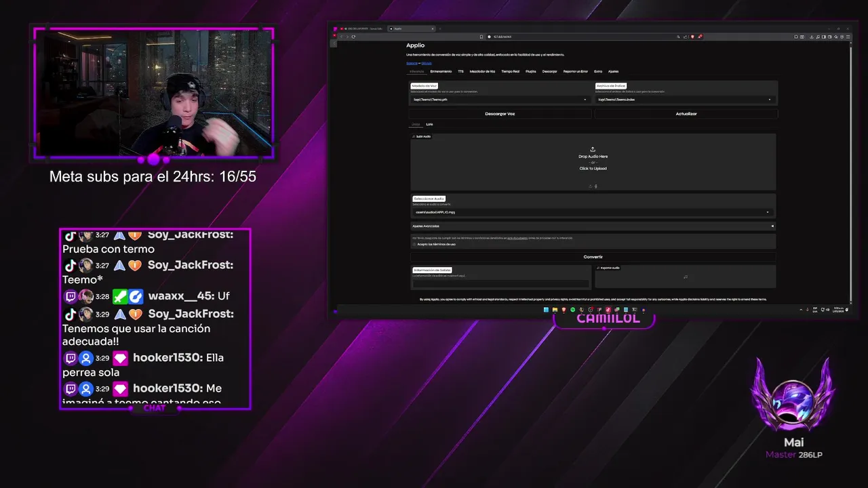Expand the Ajustes Avanzados section
Image resolution: width=868 pixels, height=488 pixels.
[593, 226]
